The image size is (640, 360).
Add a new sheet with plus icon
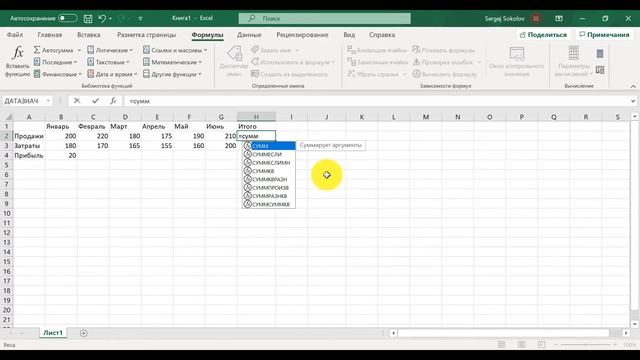83,333
